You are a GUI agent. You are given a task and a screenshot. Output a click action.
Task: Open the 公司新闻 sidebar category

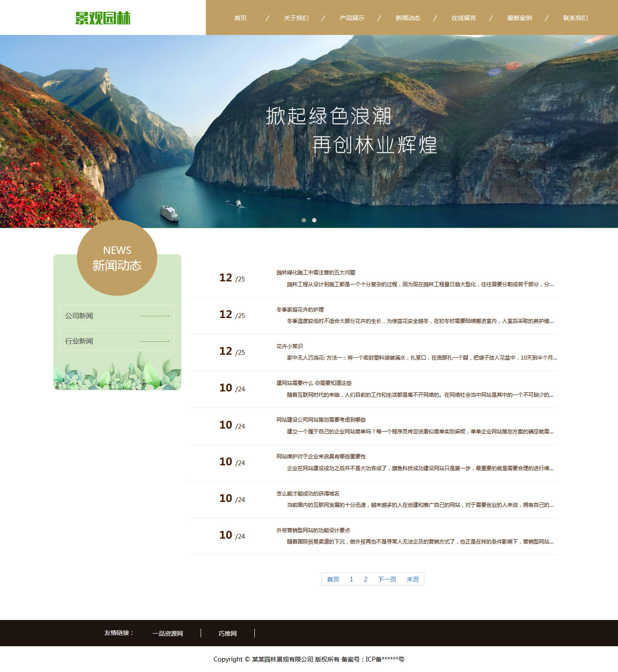click(x=117, y=315)
